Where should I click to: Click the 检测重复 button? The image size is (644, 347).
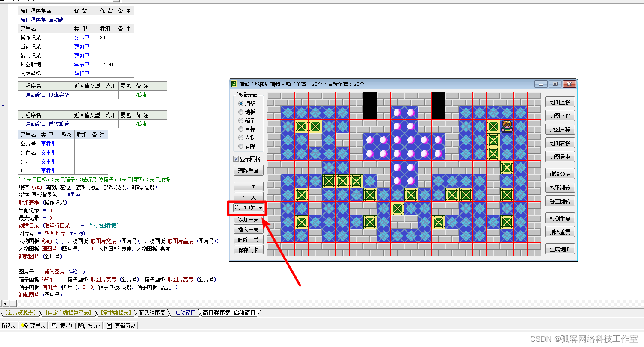[x=560, y=218]
